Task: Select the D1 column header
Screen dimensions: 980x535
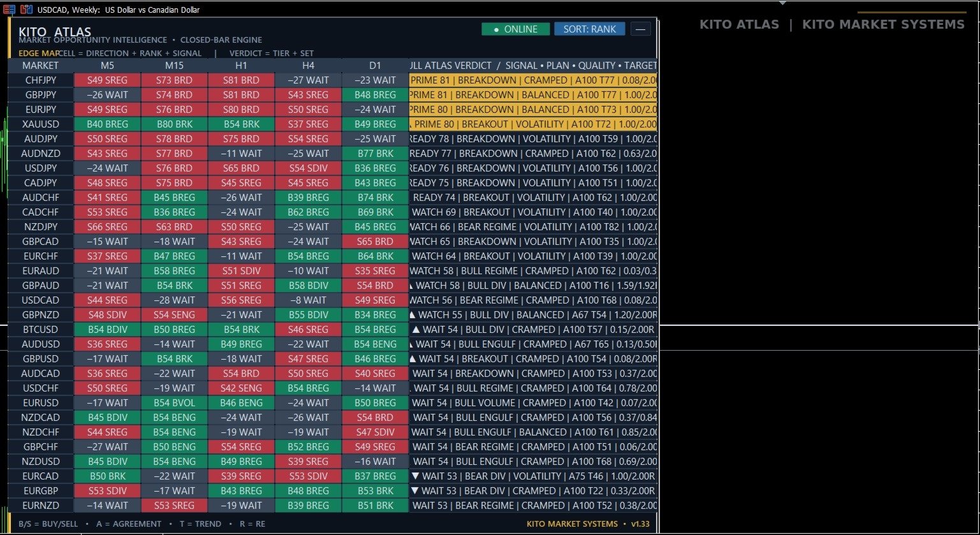Action: pyautogui.click(x=375, y=66)
